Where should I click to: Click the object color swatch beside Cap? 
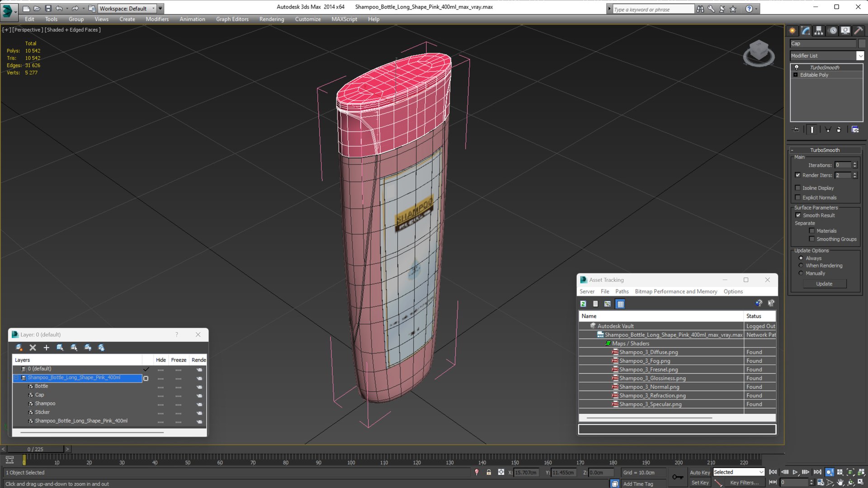(862, 43)
